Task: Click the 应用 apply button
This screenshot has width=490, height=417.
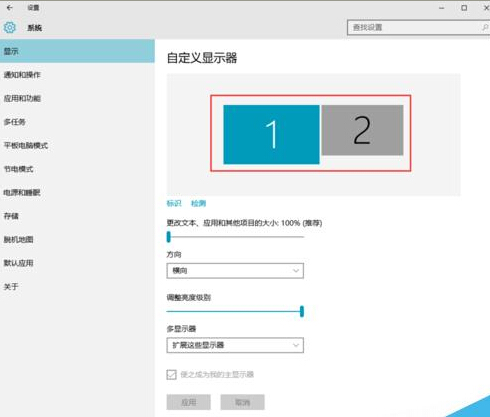Action: [189, 402]
